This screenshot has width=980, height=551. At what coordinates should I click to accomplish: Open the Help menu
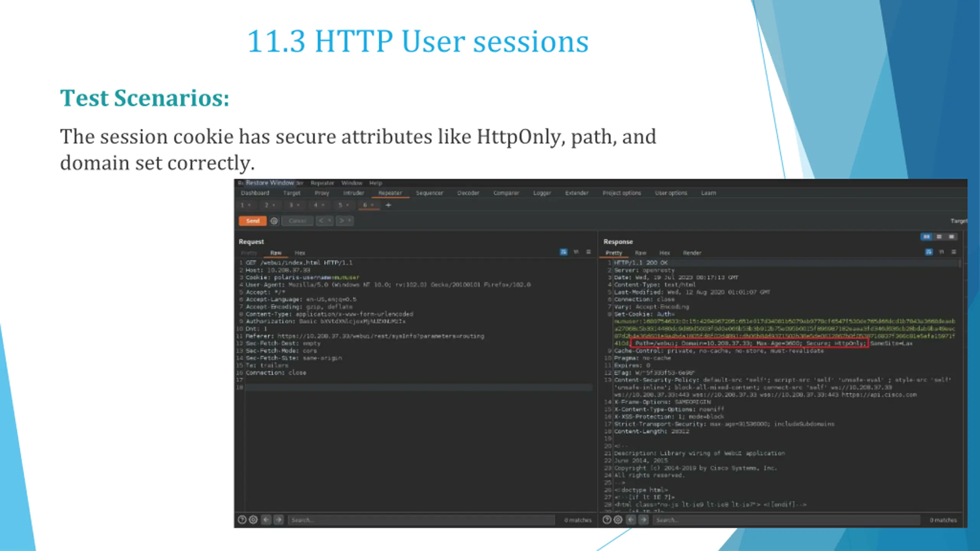pos(376,183)
